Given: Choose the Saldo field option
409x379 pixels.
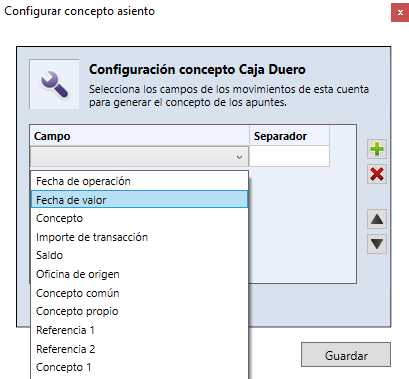Looking at the screenshot, I should point(140,255).
